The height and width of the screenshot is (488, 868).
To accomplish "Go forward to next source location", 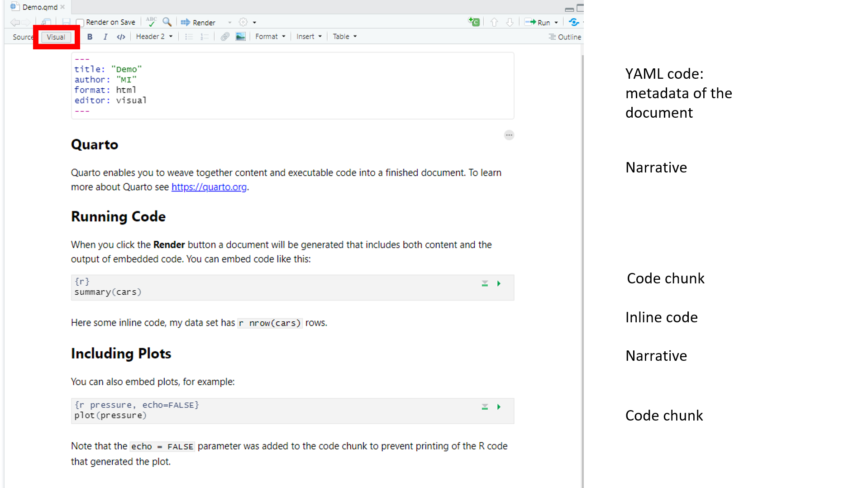I will pos(26,22).
